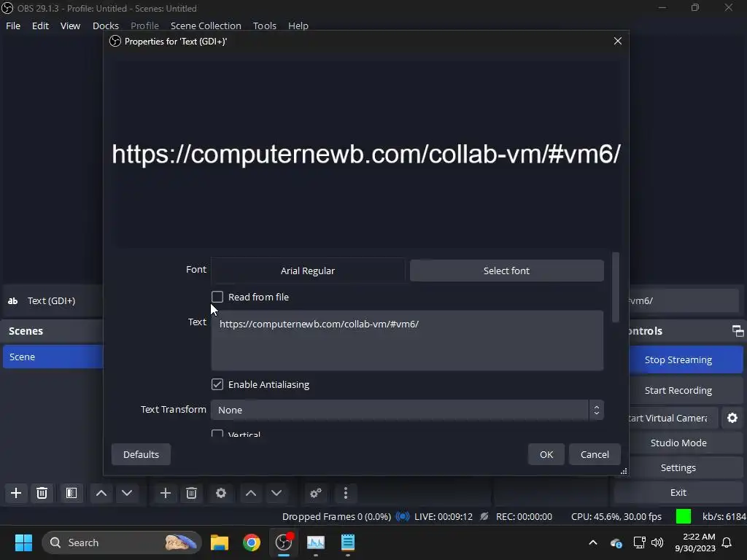Screen dimensions: 747x560
Task: Click OneDrive cloud tray icon
Action: coord(616,542)
